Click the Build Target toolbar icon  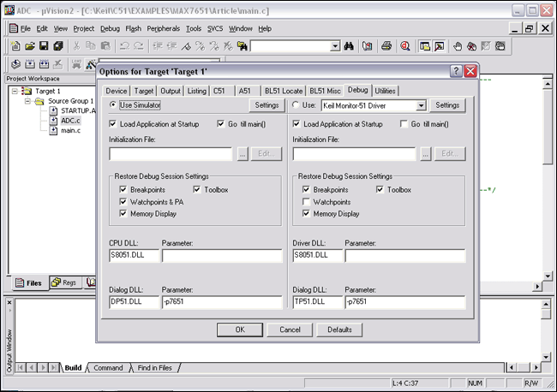pos(30,64)
